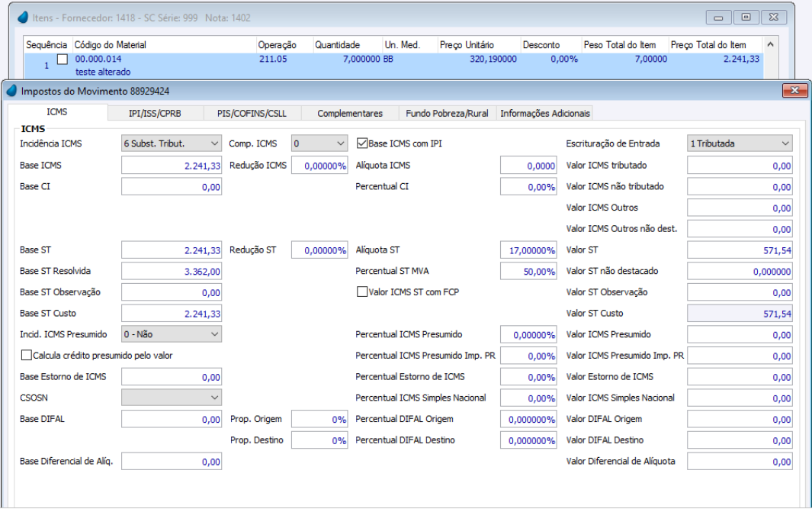
Task: Expand Incid. ICMS Presumido dropdown
Action: [172, 334]
